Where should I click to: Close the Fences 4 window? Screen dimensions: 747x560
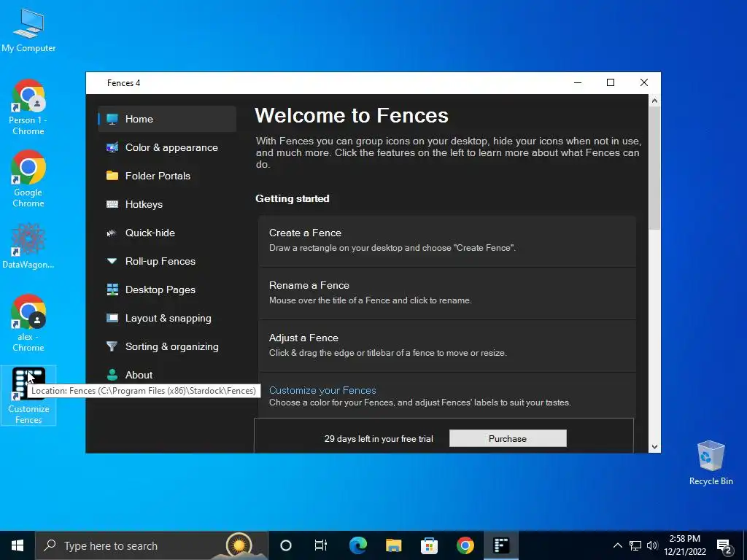click(x=644, y=83)
